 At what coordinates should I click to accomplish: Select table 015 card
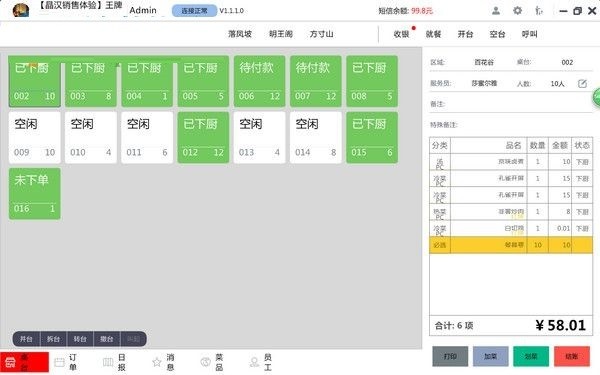(x=372, y=138)
